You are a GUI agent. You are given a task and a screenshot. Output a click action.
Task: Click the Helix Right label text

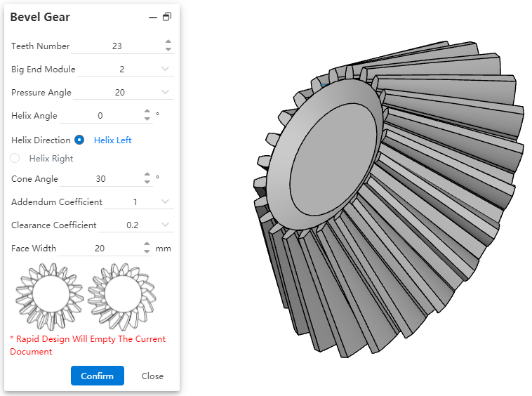pos(51,159)
